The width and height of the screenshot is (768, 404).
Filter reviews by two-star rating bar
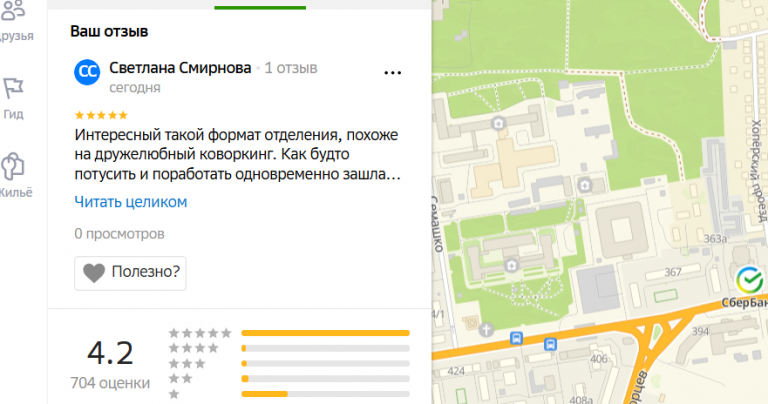pos(325,379)
